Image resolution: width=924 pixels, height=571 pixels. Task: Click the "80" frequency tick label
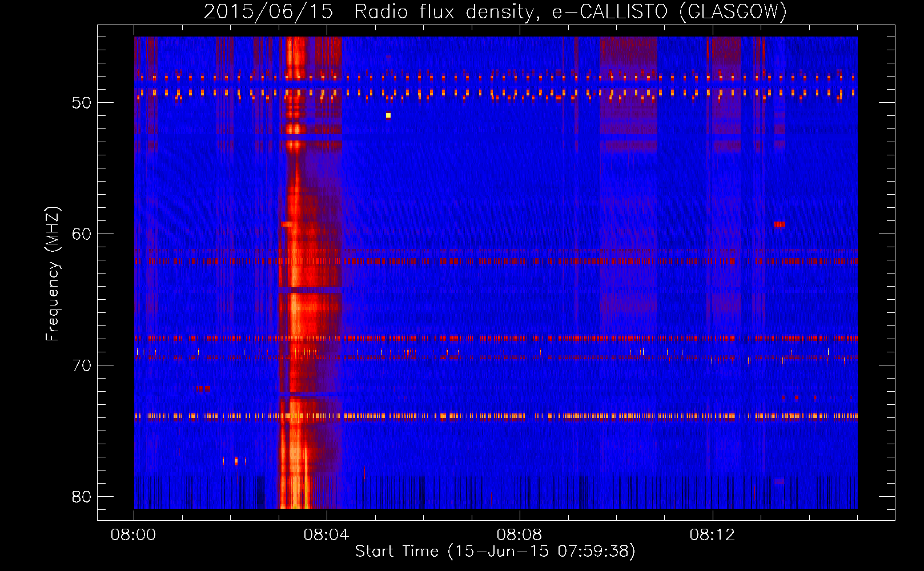click(82, 497)
